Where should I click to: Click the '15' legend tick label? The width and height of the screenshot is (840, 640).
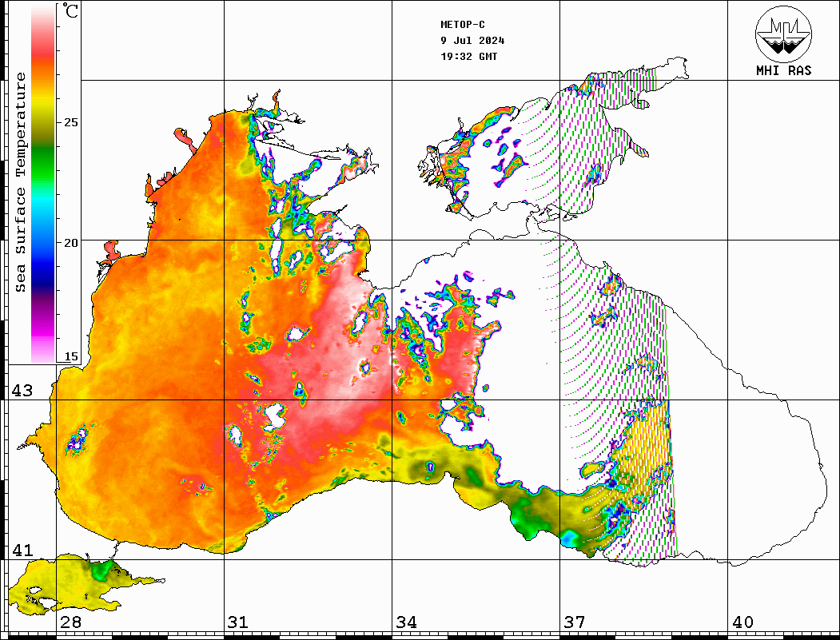pos(70,356)
